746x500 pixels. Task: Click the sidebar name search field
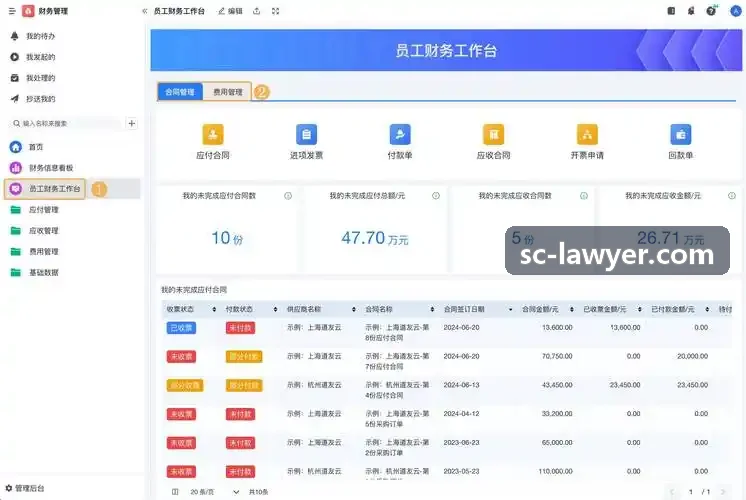click(66, 124)
